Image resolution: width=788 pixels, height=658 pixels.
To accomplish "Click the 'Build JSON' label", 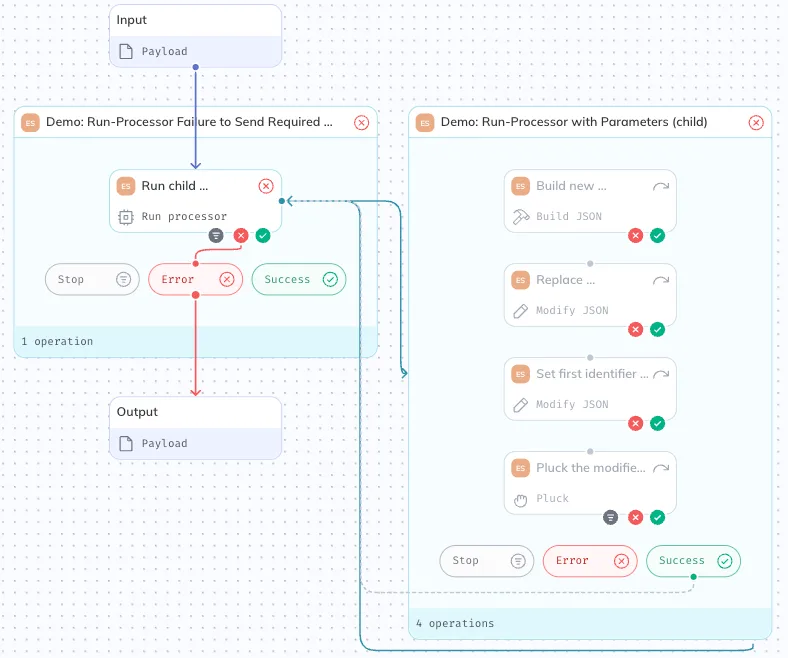I will tap(569, 217).
